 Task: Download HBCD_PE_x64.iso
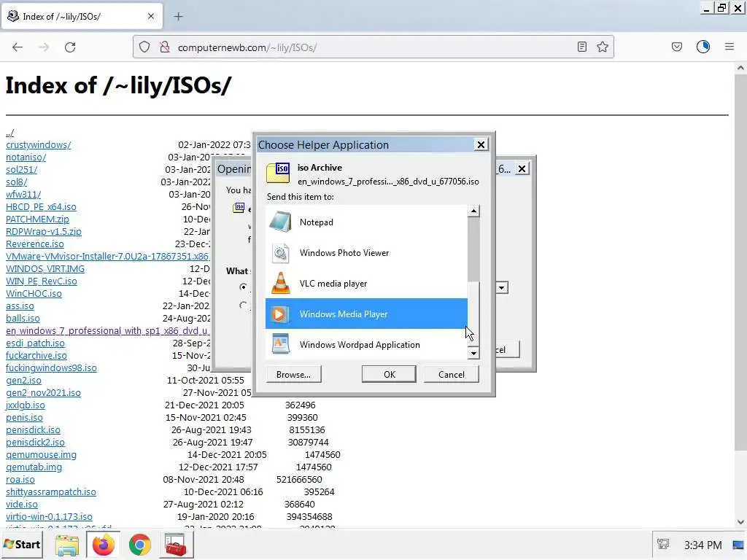(x=41, y=206)
